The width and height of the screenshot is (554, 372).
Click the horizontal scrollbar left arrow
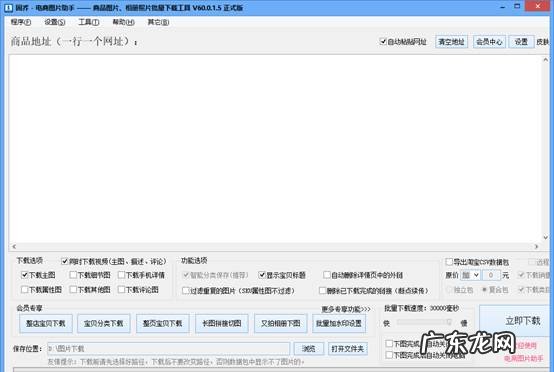point(14,246)
